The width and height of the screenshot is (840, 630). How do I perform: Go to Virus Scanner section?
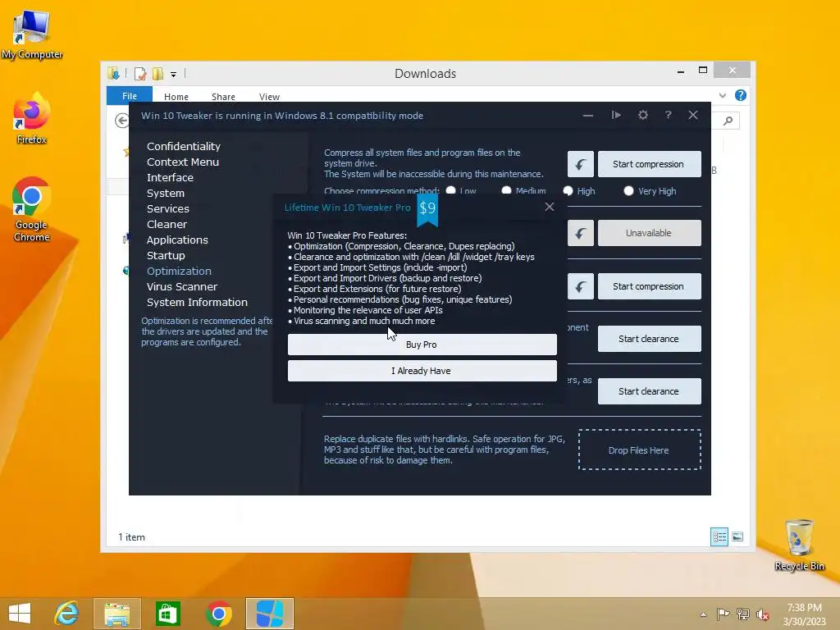182,286
